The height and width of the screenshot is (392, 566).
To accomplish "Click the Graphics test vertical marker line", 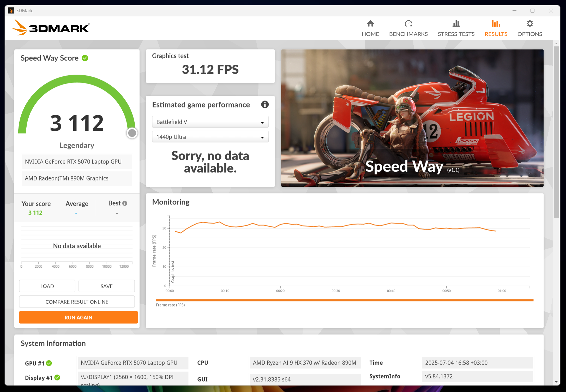I will click(x=170, y=251).
